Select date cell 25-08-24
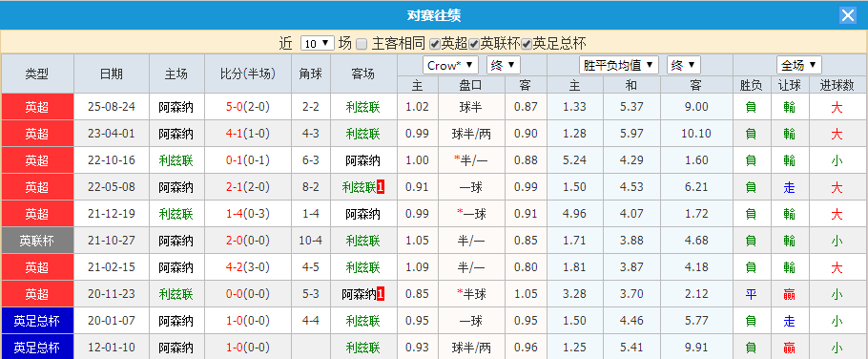The height and width of the screenshot is (359, 868). (x=112, y=107)
